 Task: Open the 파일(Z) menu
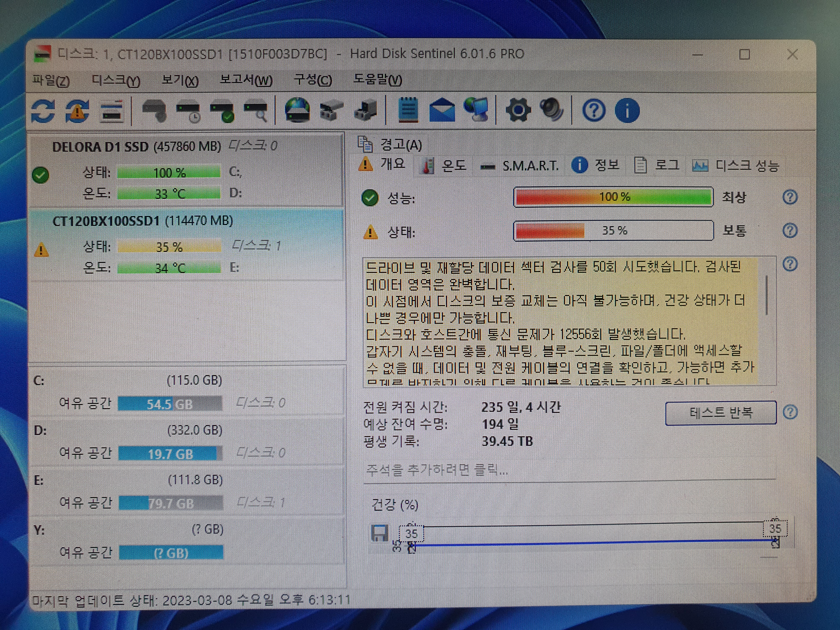pos(51,80)
